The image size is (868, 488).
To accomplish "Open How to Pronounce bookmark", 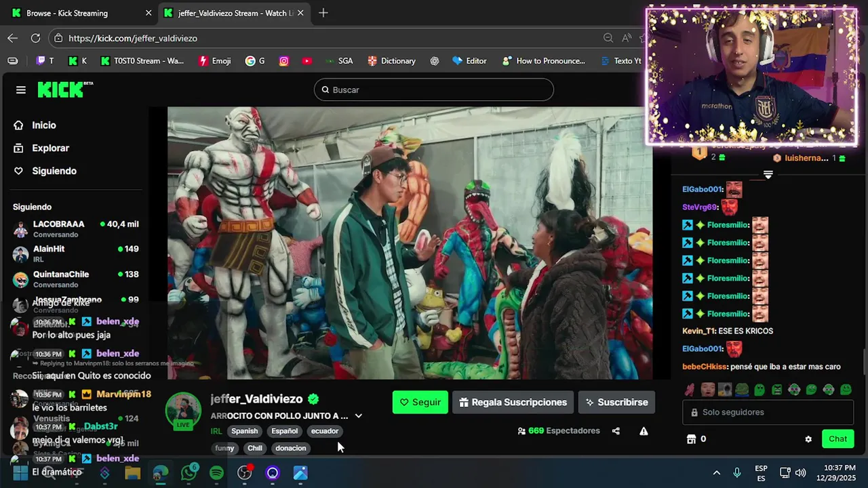I will click(544, 61).
